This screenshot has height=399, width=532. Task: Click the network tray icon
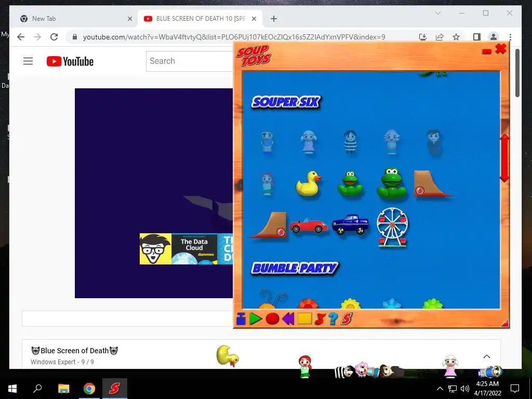point(453,389)
